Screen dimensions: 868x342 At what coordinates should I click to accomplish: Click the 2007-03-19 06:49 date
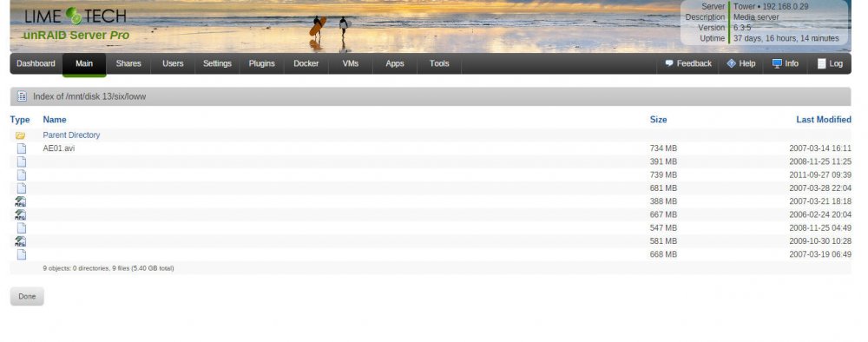(x=820, y=254)
